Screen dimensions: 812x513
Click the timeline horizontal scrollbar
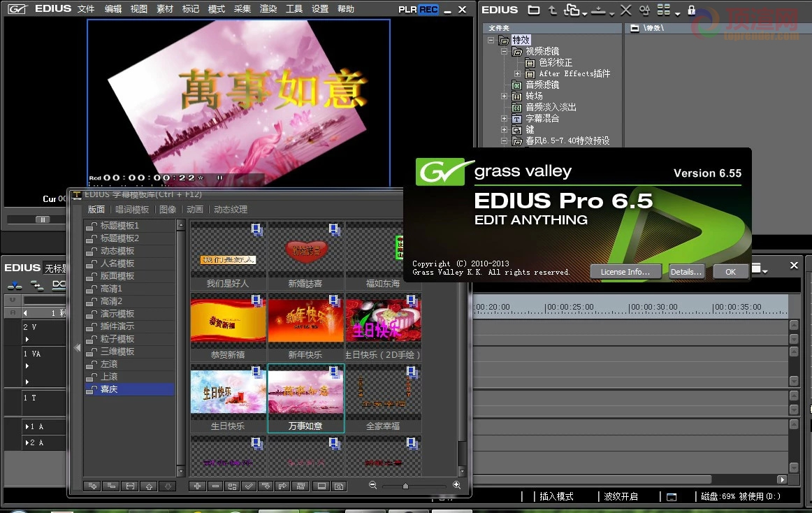[x=593, y=479]
